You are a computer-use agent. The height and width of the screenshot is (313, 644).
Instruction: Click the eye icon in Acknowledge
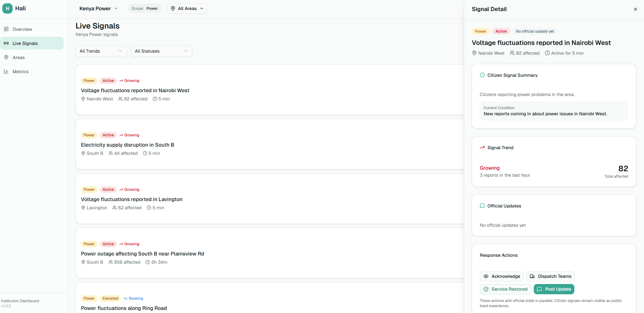(x=486, y=276)
